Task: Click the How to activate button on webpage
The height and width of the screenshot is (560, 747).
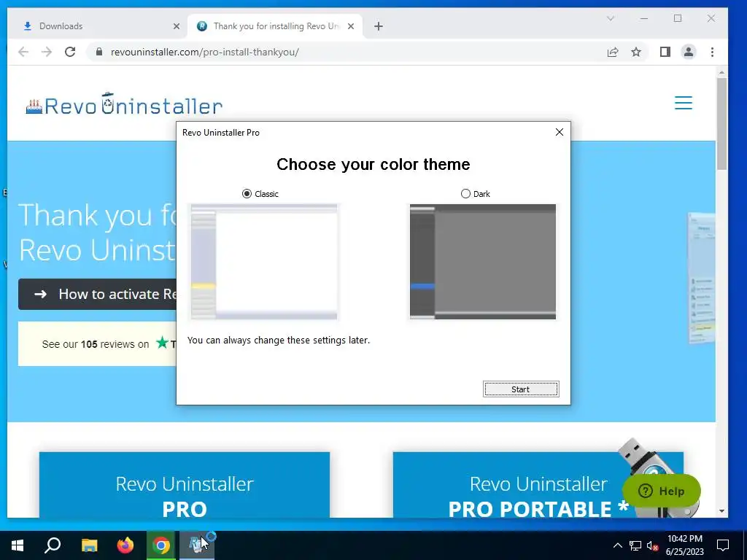Action: click(x=97, y=295)
